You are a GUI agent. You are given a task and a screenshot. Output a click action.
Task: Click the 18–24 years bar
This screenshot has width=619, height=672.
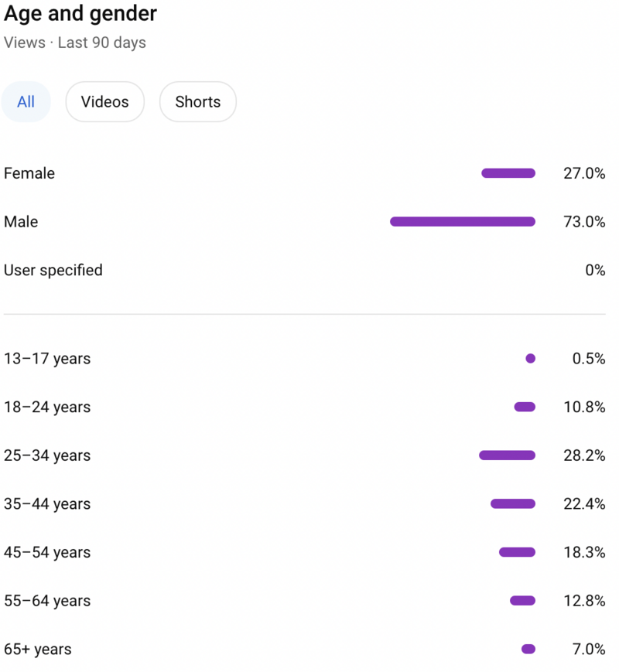[525, 407]
